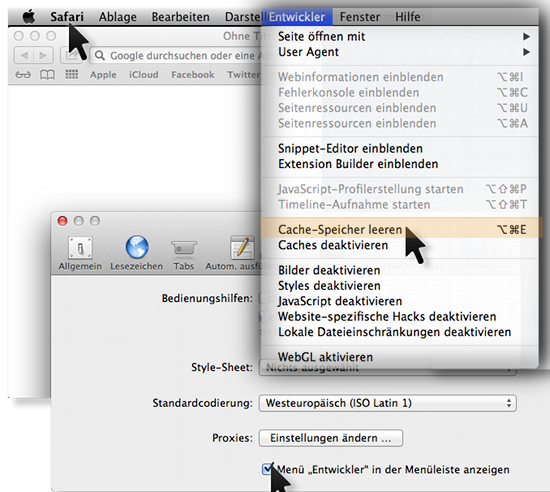Viewport: 550px width, 492px height.
Task: Open Twitter bookmark in bookmarks bar
Action: (x=244, y=75)
